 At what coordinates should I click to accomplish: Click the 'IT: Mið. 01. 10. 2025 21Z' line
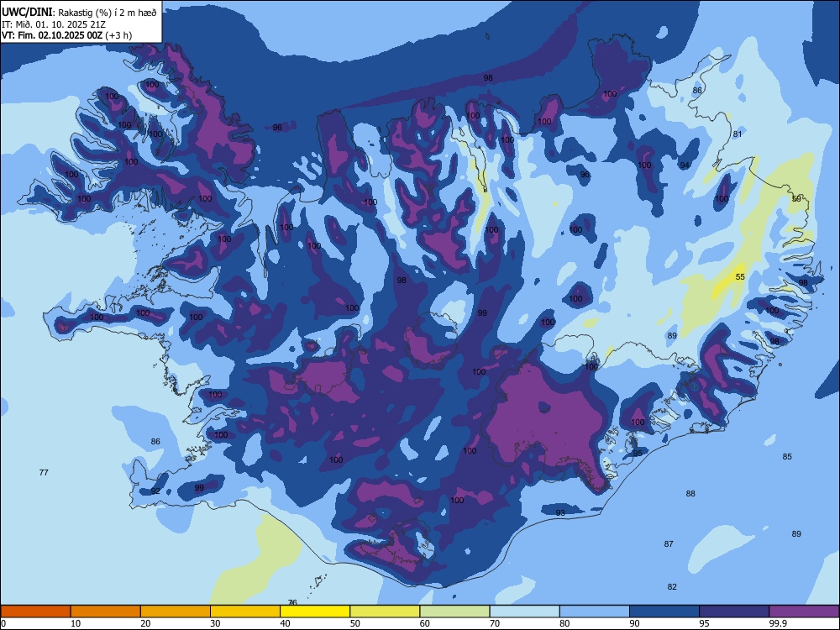coord(53,24)
